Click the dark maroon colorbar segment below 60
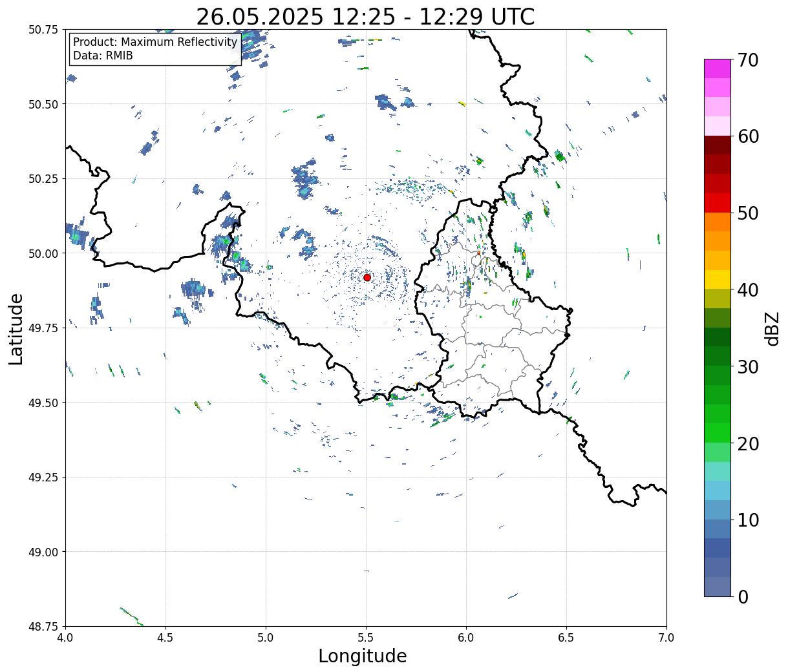The image size is (788, 672). [718, 145]
